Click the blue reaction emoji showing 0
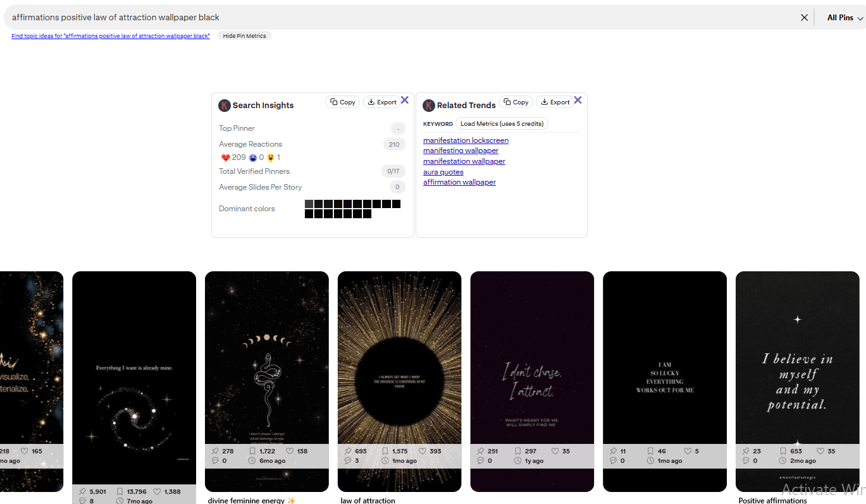This screenshot has width=866, height=504. 253,157
